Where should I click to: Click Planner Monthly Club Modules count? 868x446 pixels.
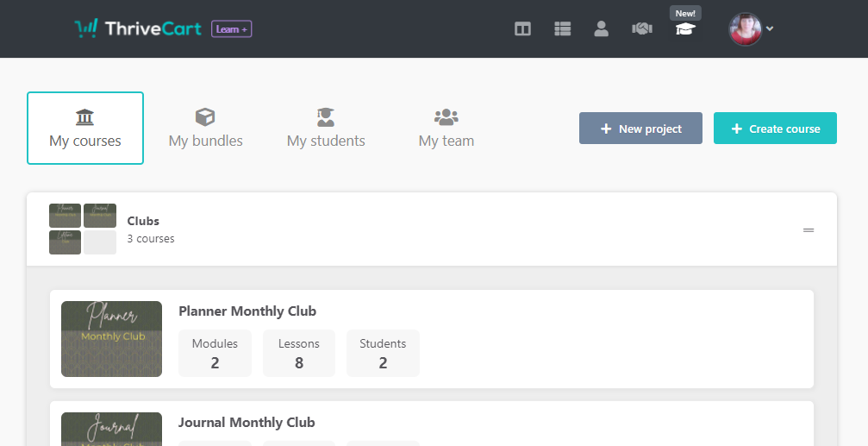click(x=215, y=354)
